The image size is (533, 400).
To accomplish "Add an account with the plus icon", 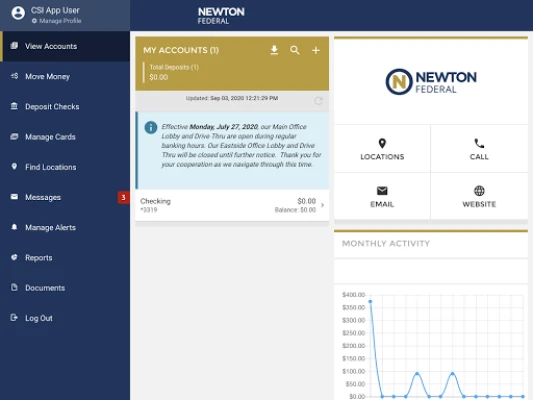I will tap(316, 50).
